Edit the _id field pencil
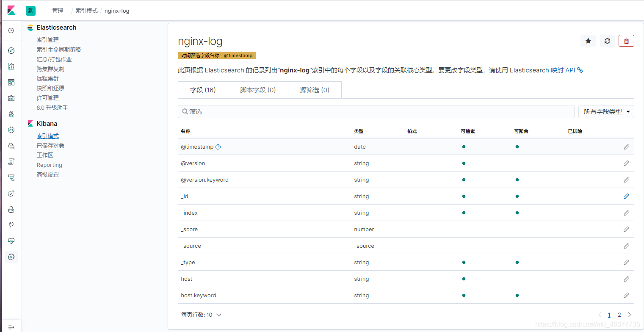This screenshot has width=644, height=332. 626,196
